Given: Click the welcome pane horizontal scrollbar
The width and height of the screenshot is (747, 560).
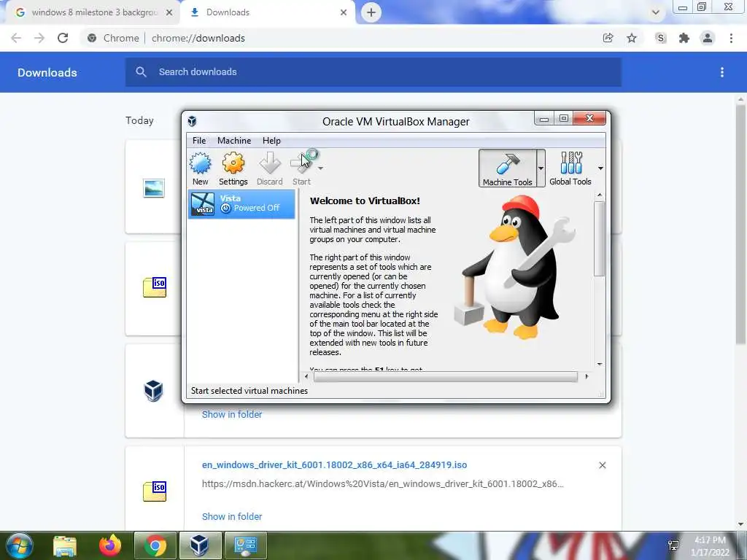Looking at the screenshot, I should tap(446, 377).
